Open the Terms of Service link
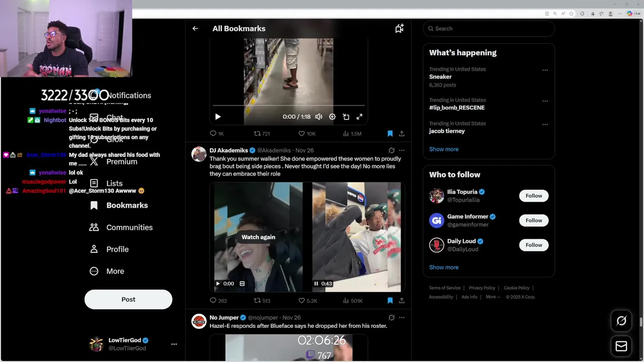 pyautogui.click(x=445, y=288)
